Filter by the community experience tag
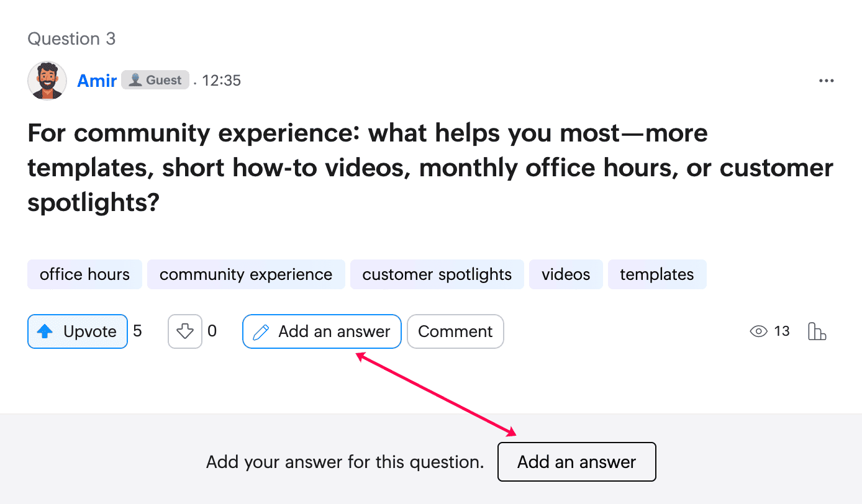 click(x=246, y=274)
